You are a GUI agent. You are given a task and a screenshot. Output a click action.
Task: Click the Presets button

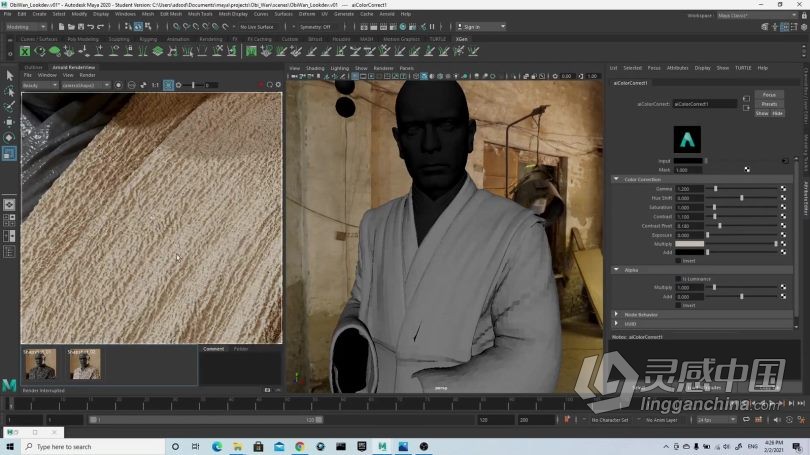[x=769, y=104]
